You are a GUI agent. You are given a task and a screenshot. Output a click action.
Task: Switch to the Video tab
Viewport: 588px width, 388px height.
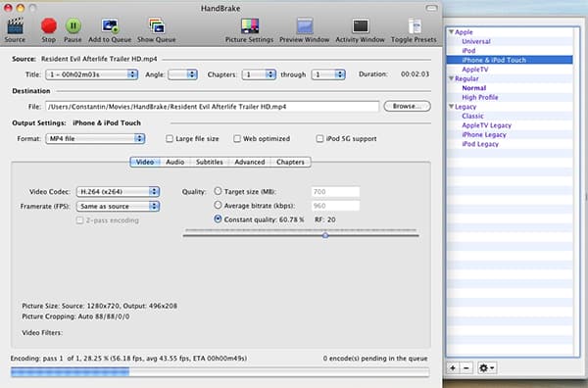(145, 162)
